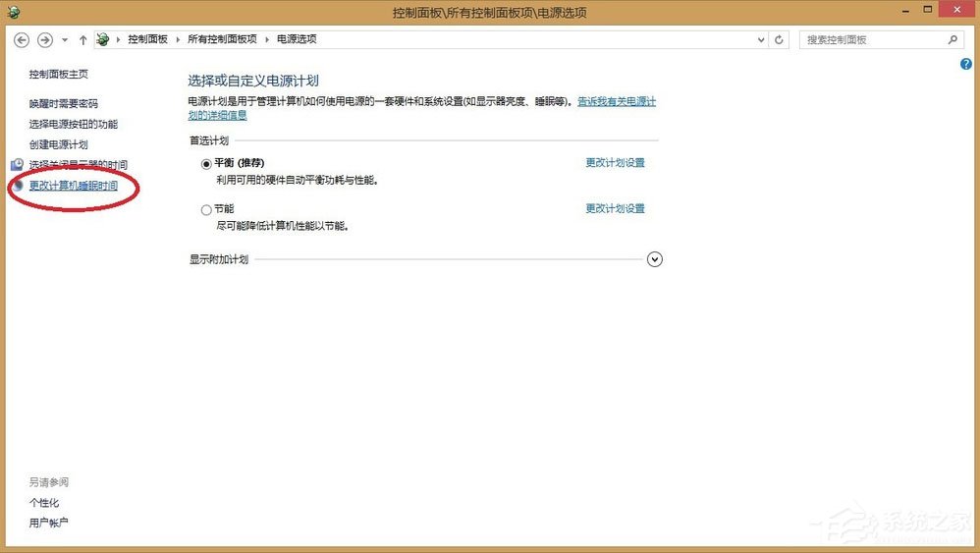Open the recent locations dropdown arrow
This screenshot has height=553, width=980.
[x=65, y=39]
